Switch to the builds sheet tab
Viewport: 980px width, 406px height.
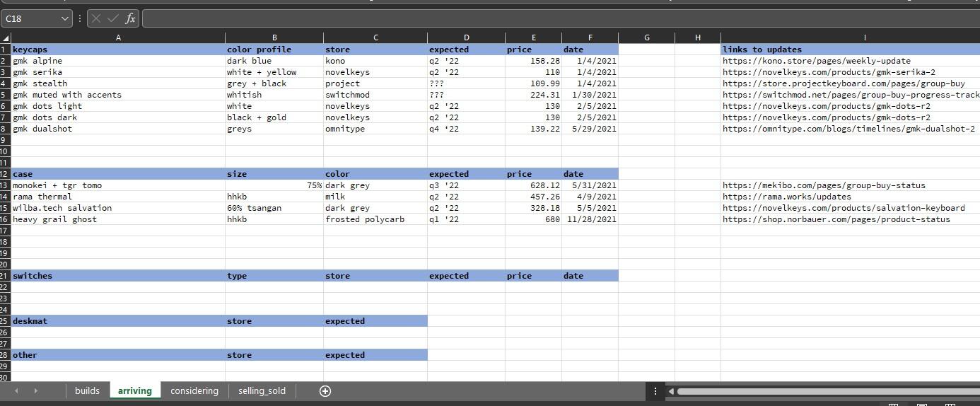[87, 391]
